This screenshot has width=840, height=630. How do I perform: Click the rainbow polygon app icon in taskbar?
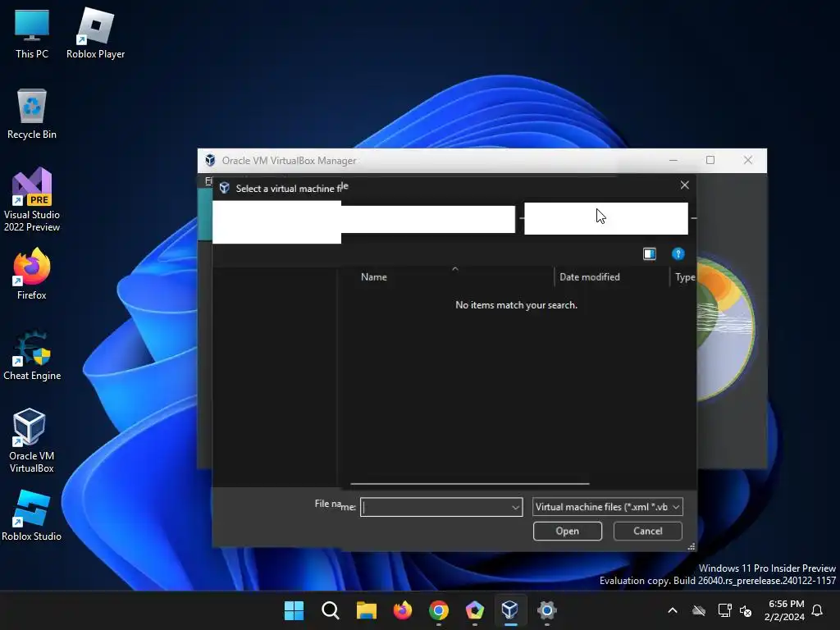pos(474,610)
